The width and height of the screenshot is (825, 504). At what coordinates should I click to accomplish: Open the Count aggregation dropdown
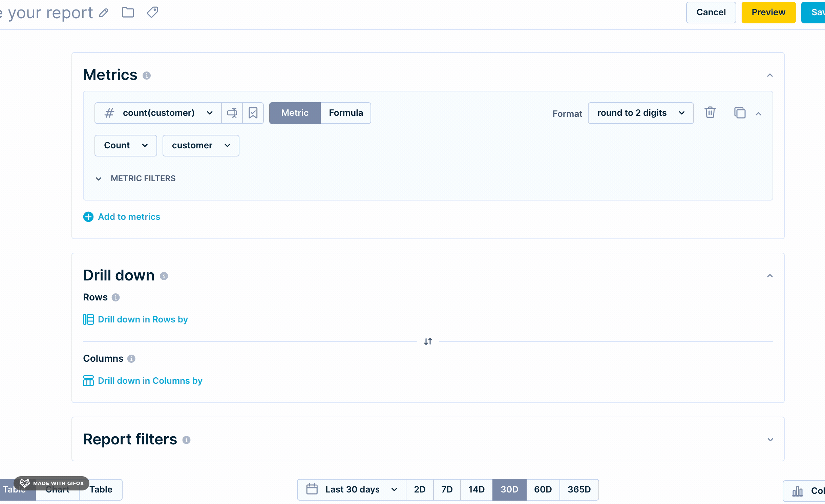pyautogui.click(x=126, y=146)
